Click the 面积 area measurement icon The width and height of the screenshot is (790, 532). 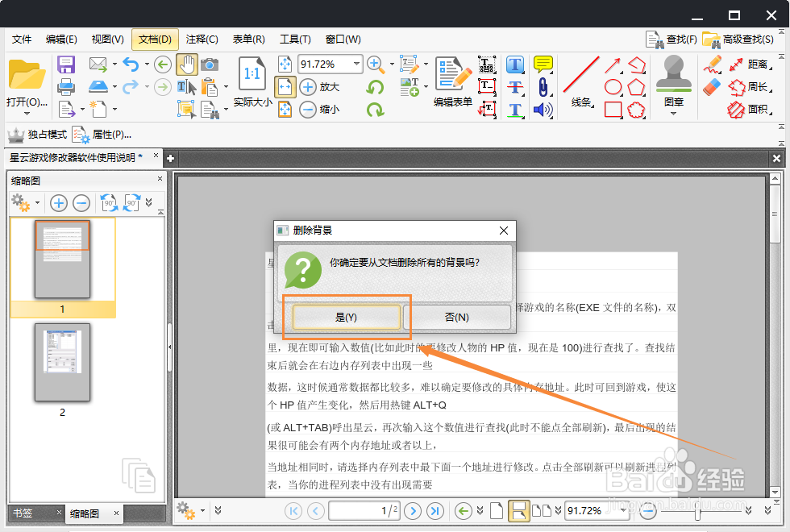[735, 110]
